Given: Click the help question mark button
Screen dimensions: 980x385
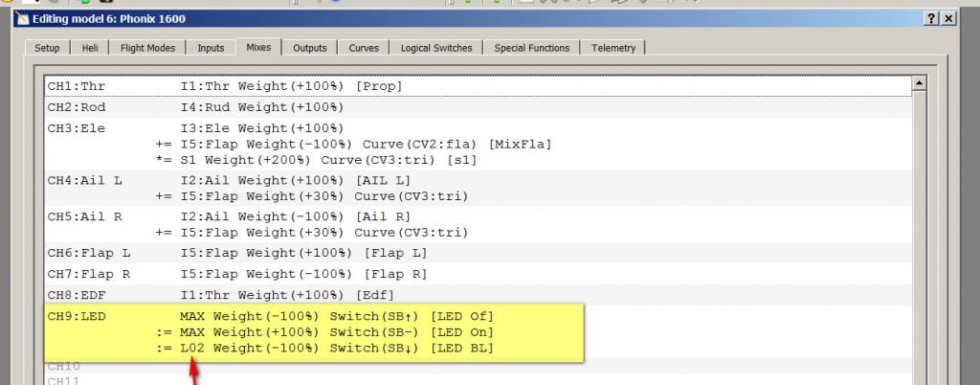Looking at the screenshot, I should (931, 19).
